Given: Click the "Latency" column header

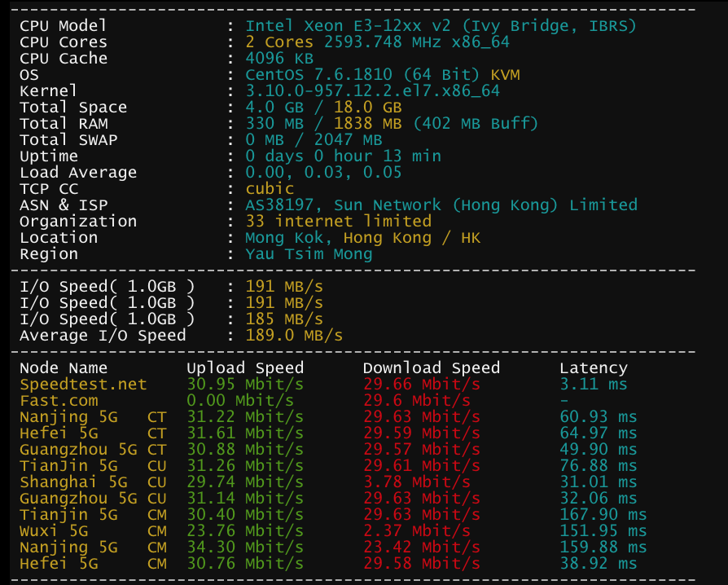Looking at the screenshot, I should click(594, 368).
